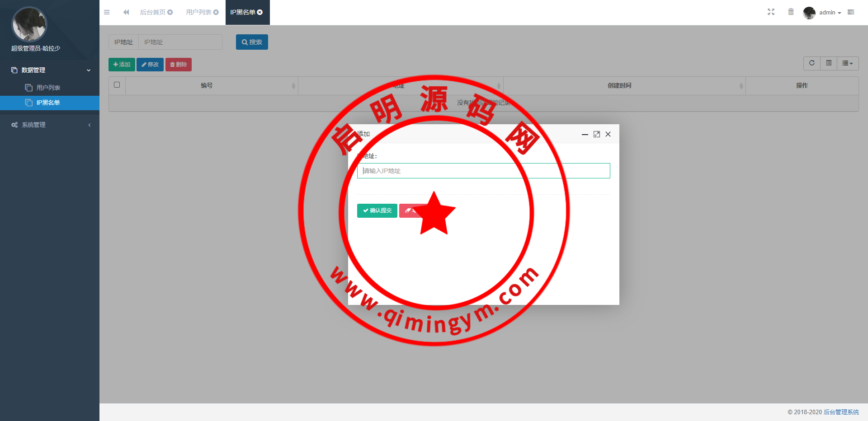Toggle table view icon beside refresh
Viewport: 868px width, 421px height.
(x=829, y=63)
